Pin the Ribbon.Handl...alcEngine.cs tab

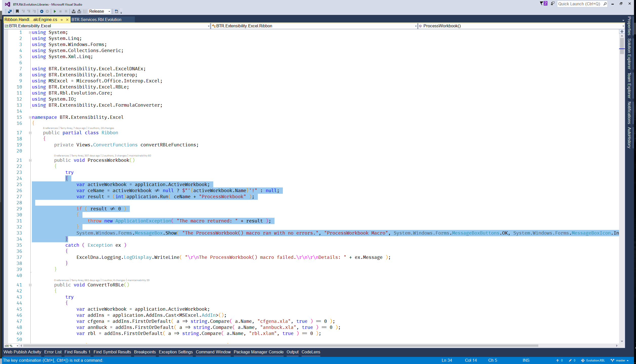pyautogui.click(x=62, y=19)
